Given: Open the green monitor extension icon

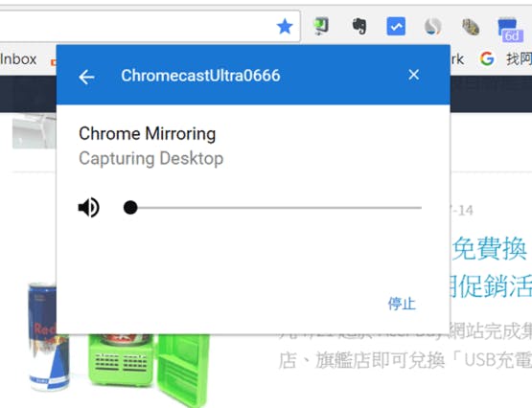Looking at the screenshot, I should pyautogui.click(x=320, y=26).
